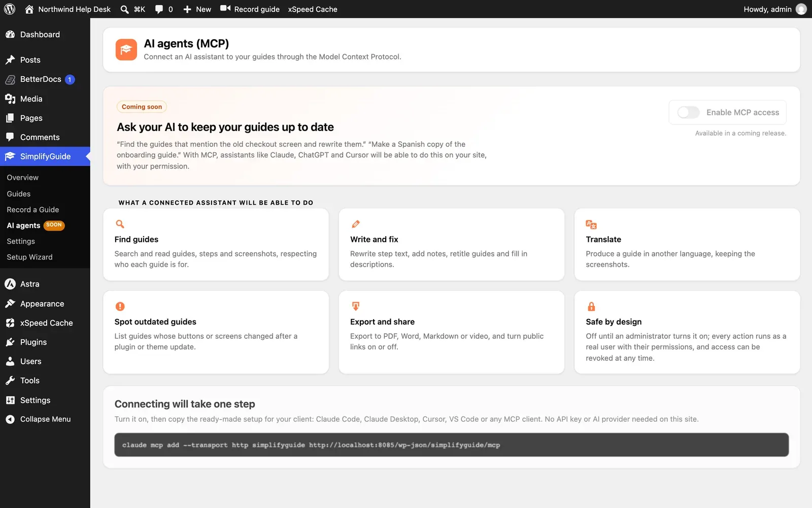Click the admin avatar icon
This screenshot has height=508, width=812.
coord(801,9)
